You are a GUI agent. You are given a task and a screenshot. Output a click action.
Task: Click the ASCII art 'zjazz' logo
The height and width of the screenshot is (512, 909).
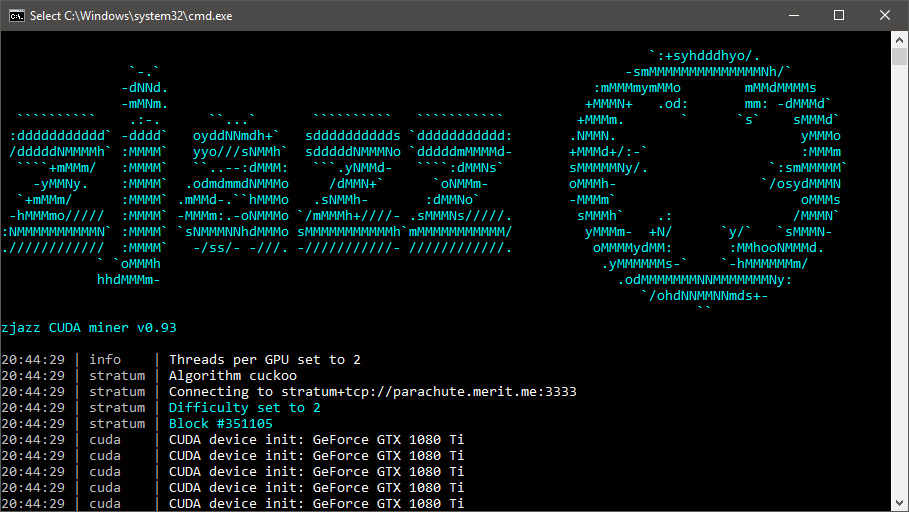pyautogui.click(x=257, y=176)
